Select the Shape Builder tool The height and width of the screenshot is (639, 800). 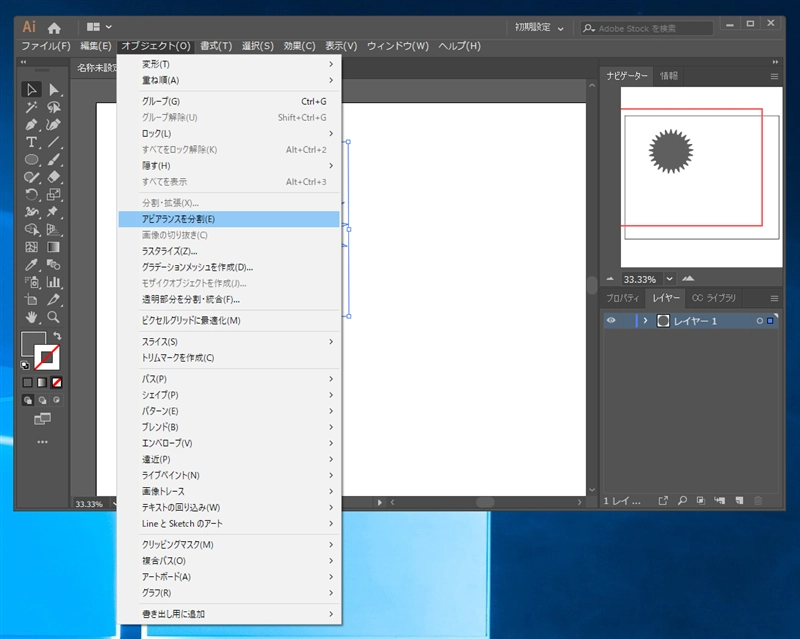[31, 230]
